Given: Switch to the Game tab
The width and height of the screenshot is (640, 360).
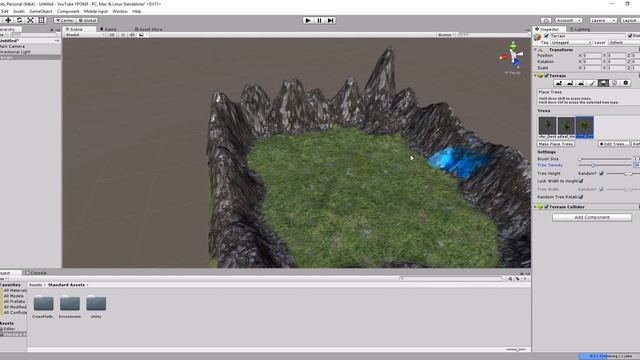Looking at the screenshot, I should click(108, 29).
